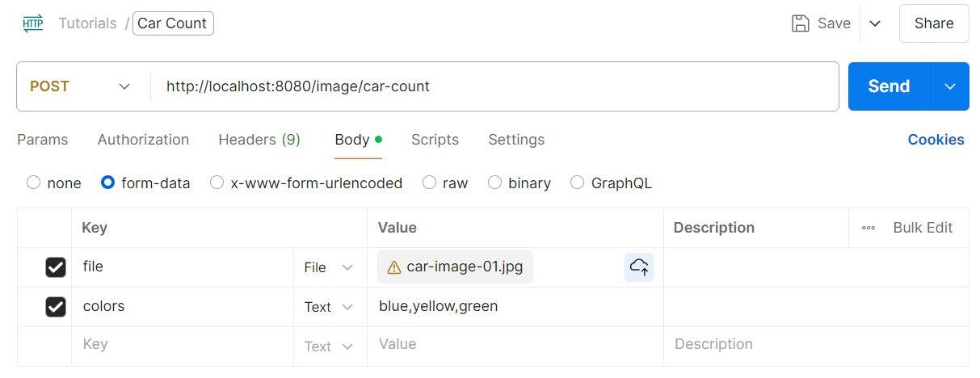Open the Scripts tab
This screenshot has height=378, width=980.
pos(435,140)
